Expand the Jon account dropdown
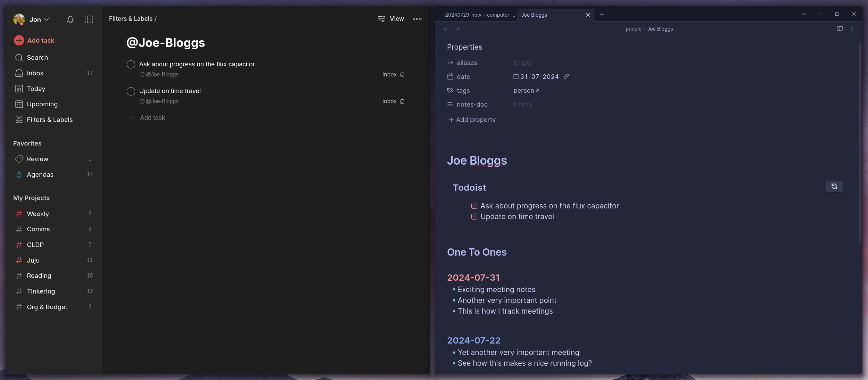This screenshot has width=868, height=380. click(47, 20)
